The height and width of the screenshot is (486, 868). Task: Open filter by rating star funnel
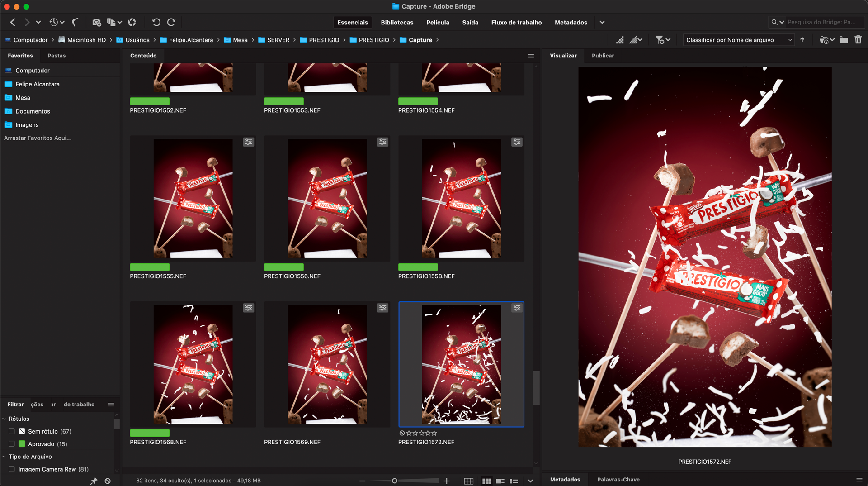coord(663,40)
